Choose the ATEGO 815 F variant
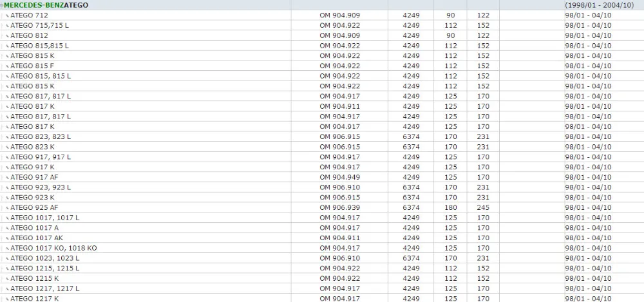644x302 pixels. point(32,66)
